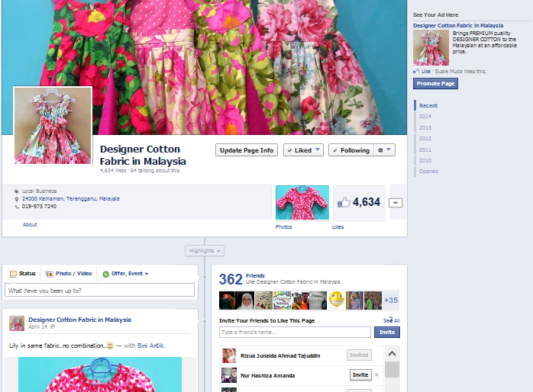Click the Photo / Video film icon
Image resolution: width=533 pixels, height=392 pixels.
50,274
